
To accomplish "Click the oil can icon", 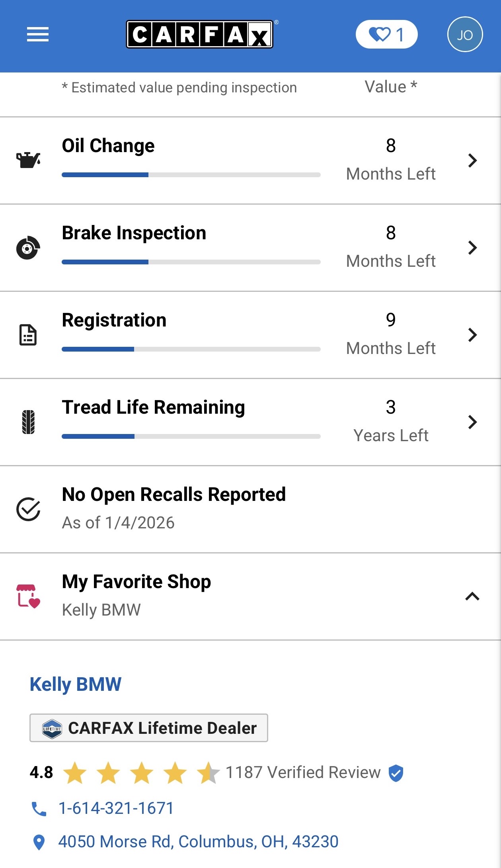I will 28,160.
